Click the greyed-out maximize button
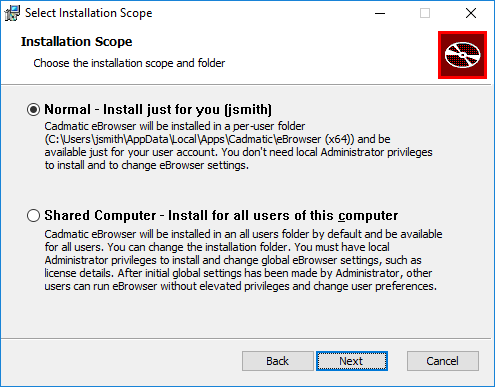 425,13
